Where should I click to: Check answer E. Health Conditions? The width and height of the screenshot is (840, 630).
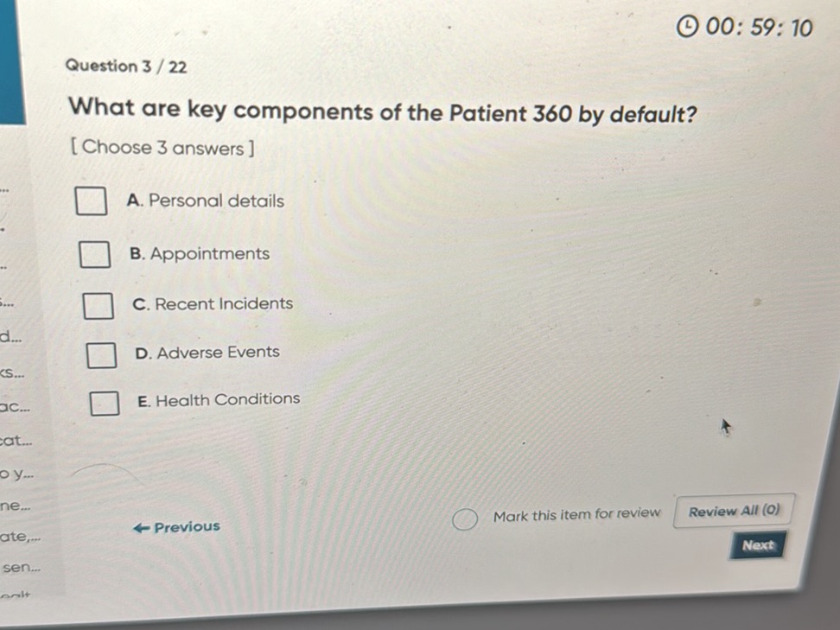click(x=104, y=402)
